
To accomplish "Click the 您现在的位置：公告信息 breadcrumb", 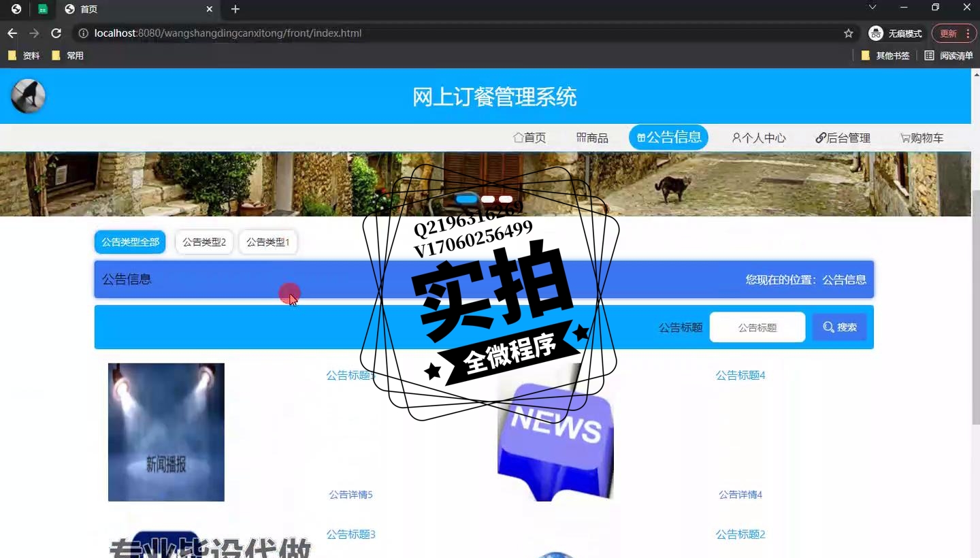I will (806, 280).
